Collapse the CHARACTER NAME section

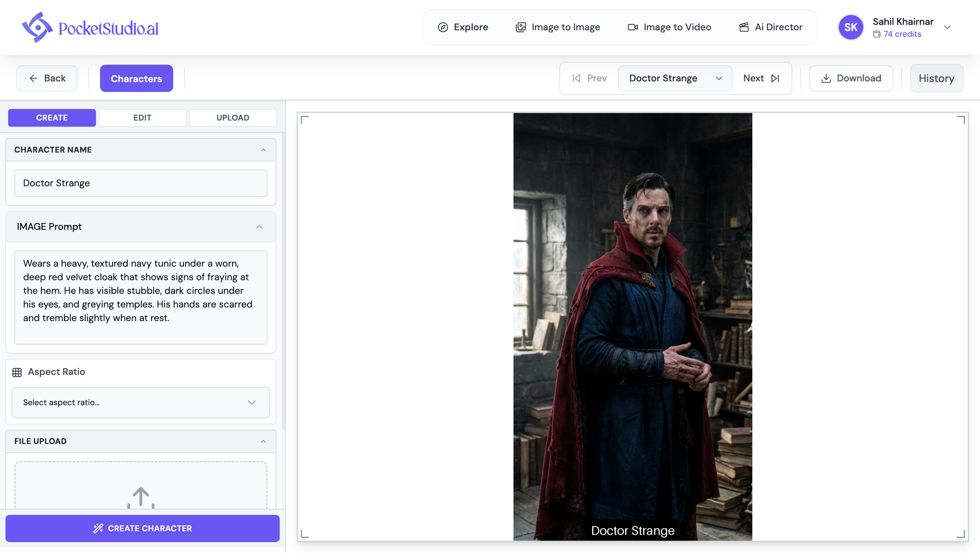pos(263,150)
